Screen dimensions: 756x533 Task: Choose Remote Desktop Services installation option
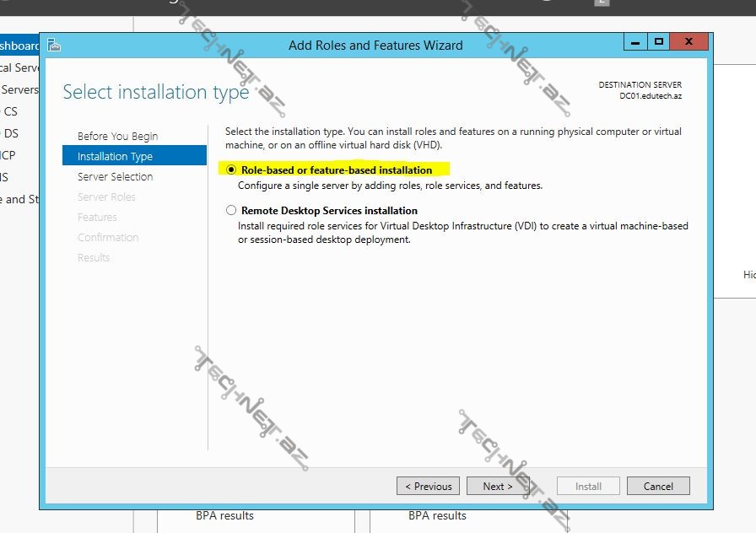click(x=231, y=211)
